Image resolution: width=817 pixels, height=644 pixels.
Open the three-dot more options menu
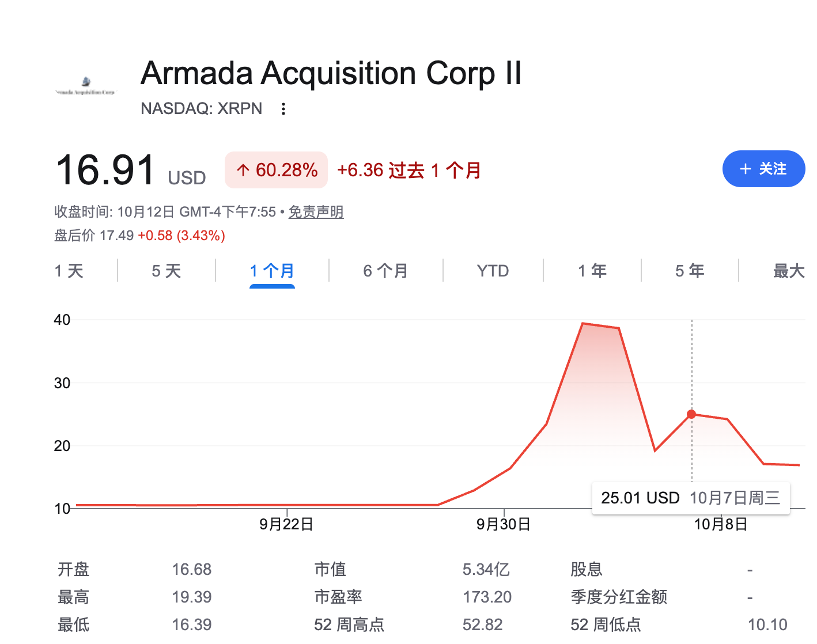[283, 109]
